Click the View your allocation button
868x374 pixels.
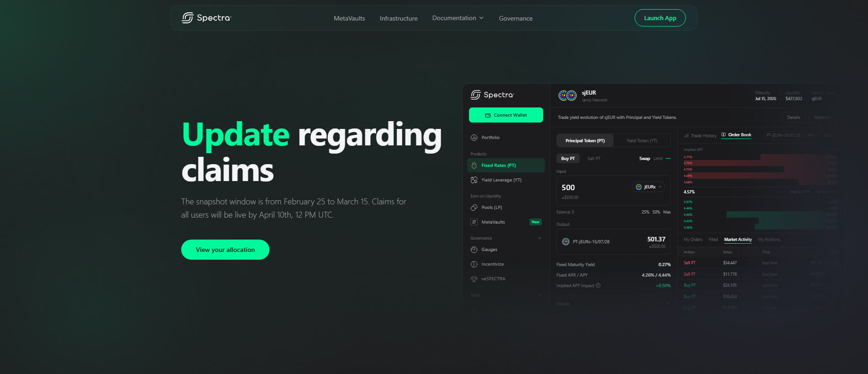(x=225, y=250)
